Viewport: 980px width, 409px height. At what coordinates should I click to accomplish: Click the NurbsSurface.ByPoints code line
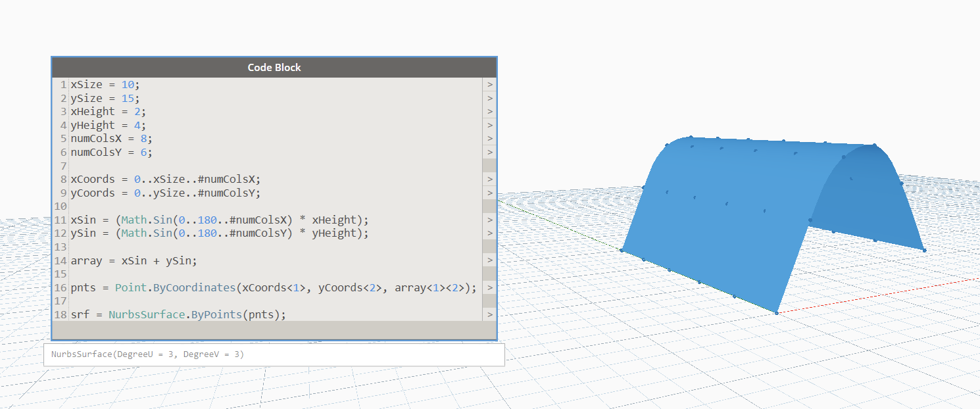pyautogui.click(x=178, y=314)
